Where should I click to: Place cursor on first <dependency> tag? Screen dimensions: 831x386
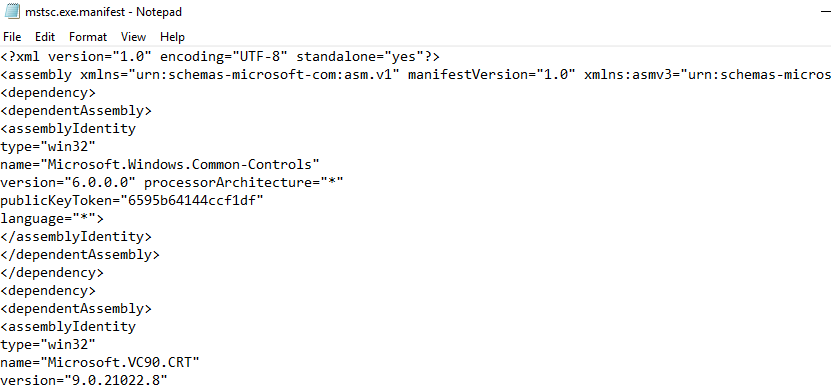[x=48, y=92]
